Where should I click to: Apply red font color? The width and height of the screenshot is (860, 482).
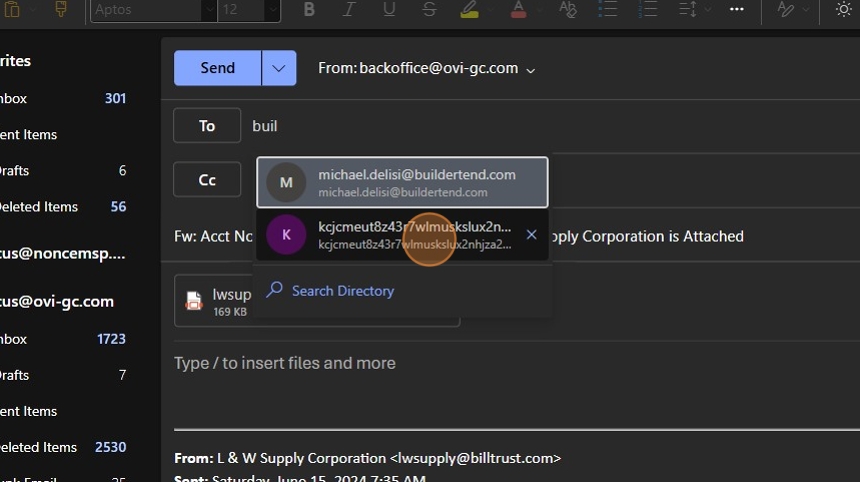(x=518, y=9)
